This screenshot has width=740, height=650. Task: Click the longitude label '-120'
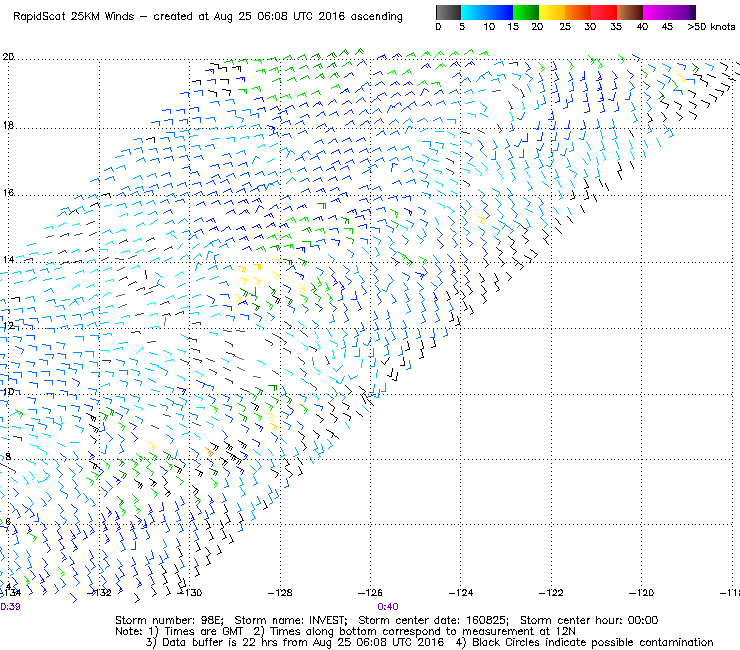641,592
